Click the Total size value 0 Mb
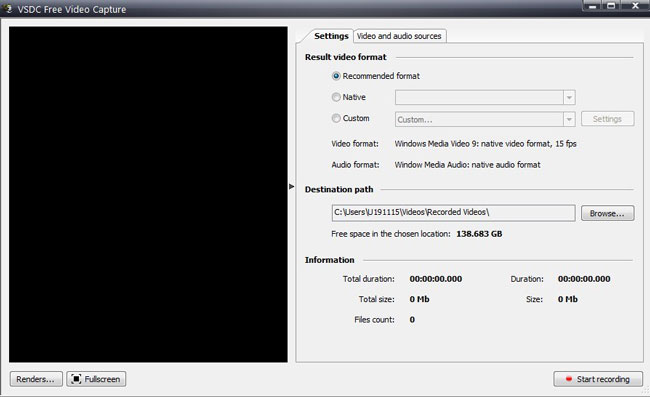Image resolution: width=650 pixels, height=397 pixels. pos(419,299)
